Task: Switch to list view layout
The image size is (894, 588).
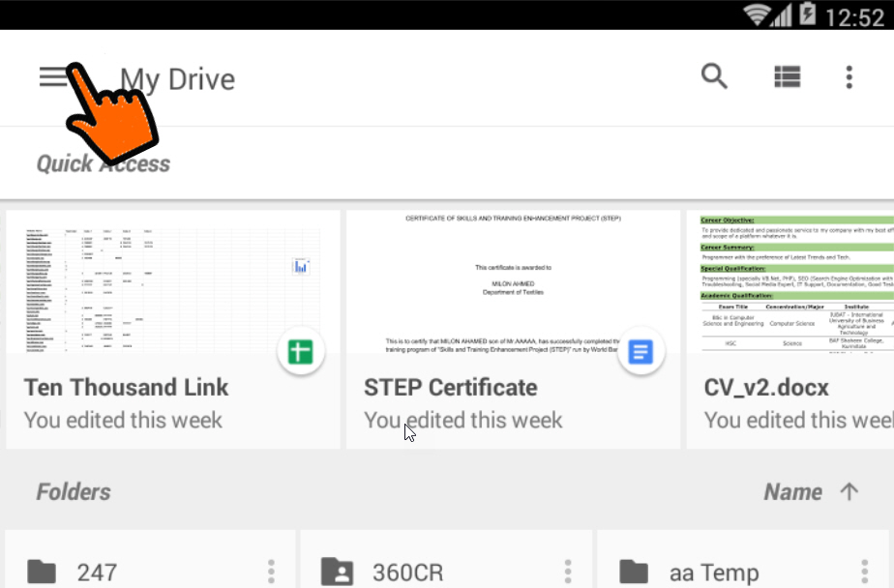Action: pos(787,76)
